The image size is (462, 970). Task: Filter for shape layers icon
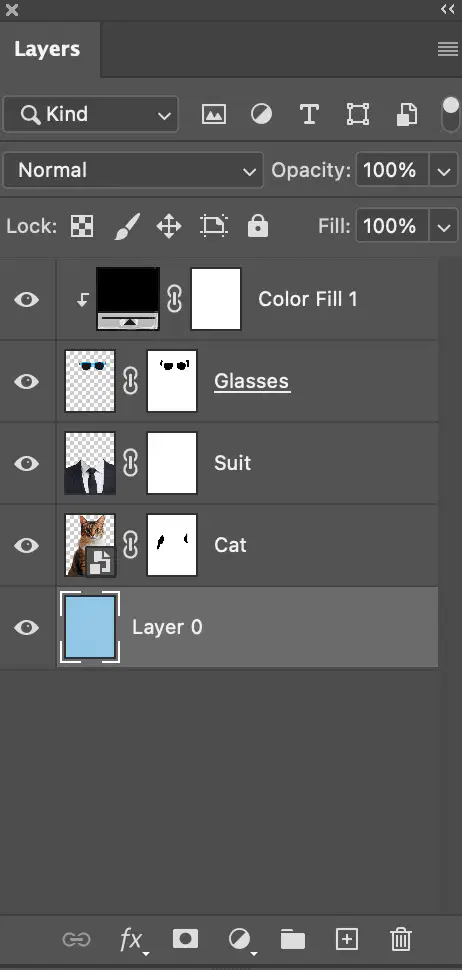point(357,114)
